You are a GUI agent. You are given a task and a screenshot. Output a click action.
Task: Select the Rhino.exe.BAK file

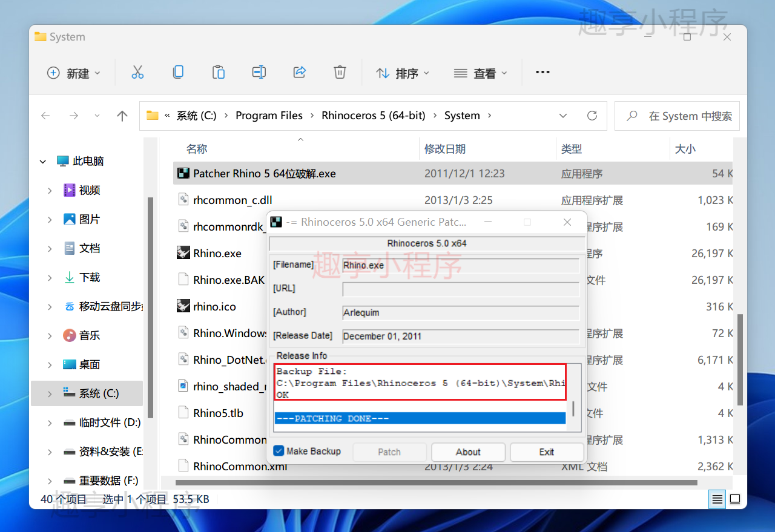[229, 280]
